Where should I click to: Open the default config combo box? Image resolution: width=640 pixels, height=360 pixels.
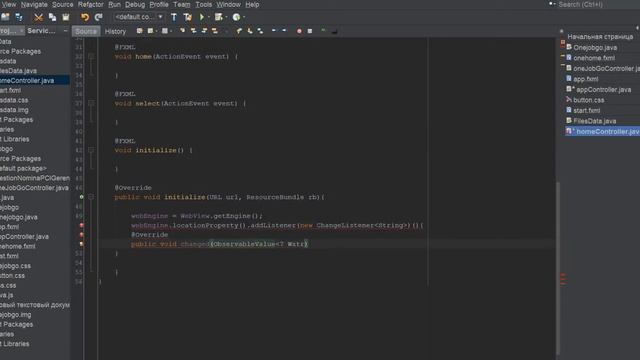[x=139, y=17]
